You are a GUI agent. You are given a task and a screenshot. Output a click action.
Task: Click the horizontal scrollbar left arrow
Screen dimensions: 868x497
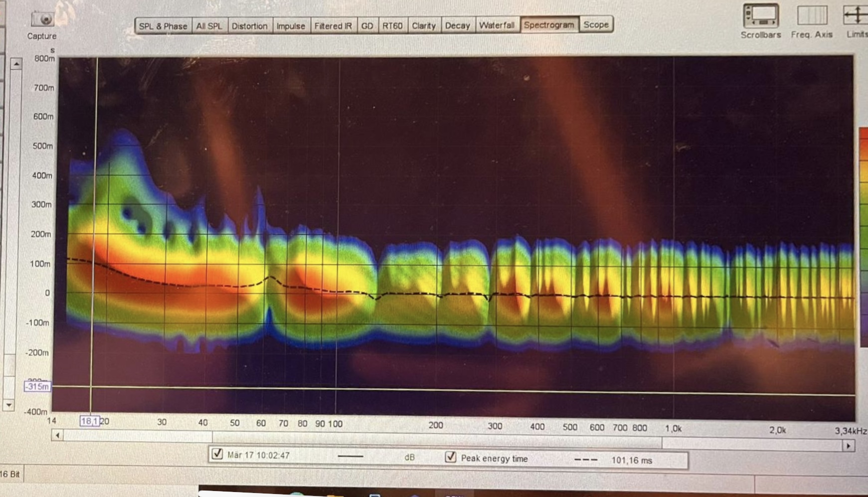[57, 436]
